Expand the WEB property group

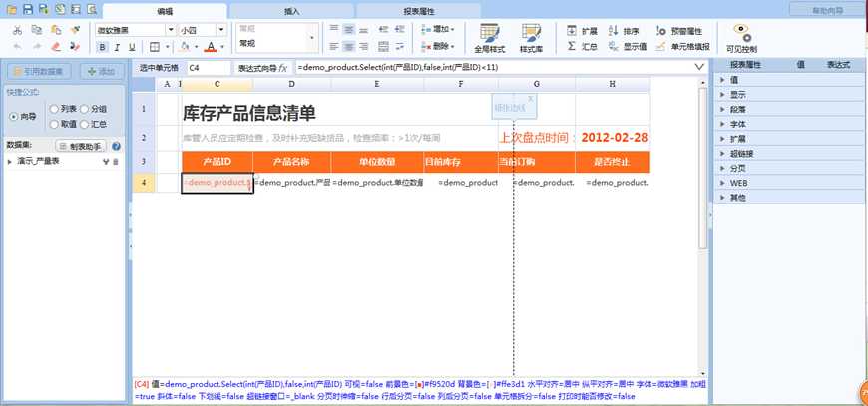[x=722, y=182]
